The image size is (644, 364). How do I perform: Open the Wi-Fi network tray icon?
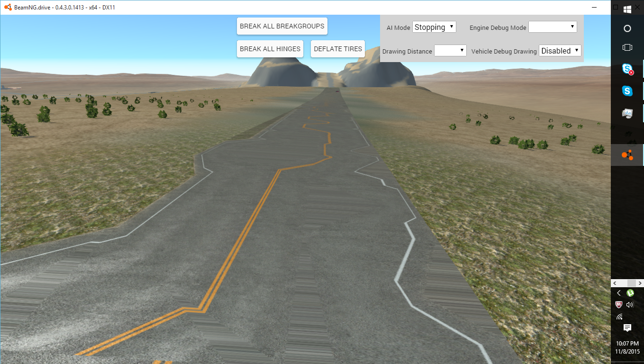[619, 317]
